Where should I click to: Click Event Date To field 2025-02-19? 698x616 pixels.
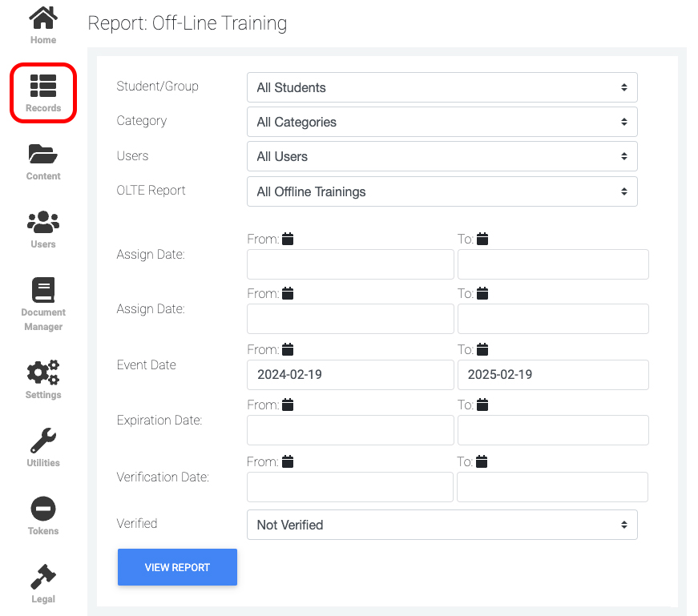pos(553,375)
